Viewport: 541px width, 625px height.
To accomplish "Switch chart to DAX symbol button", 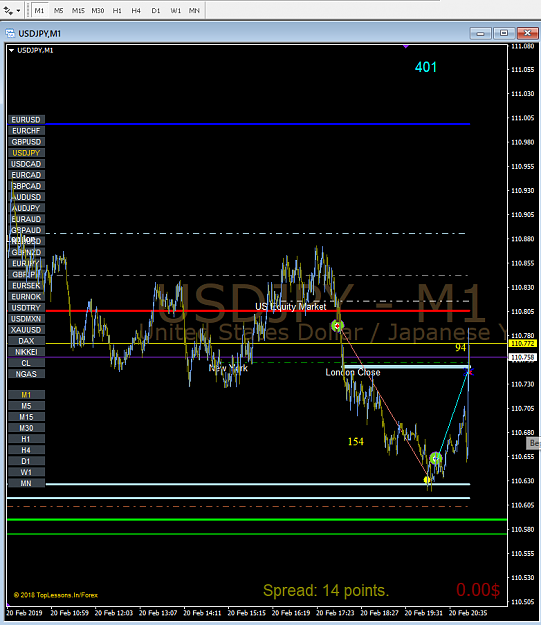I will click(x=26, y=341).
